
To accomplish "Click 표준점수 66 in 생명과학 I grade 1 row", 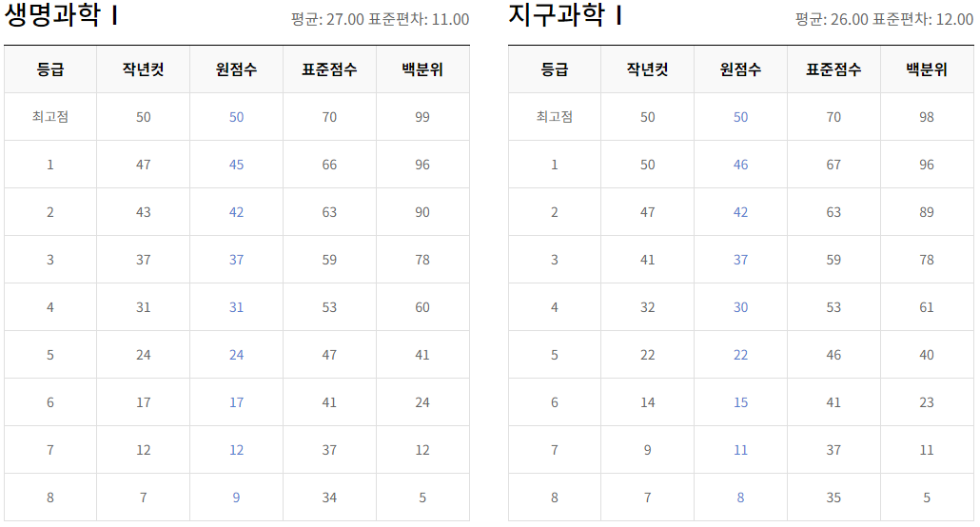I will click(x=329, y=165).
